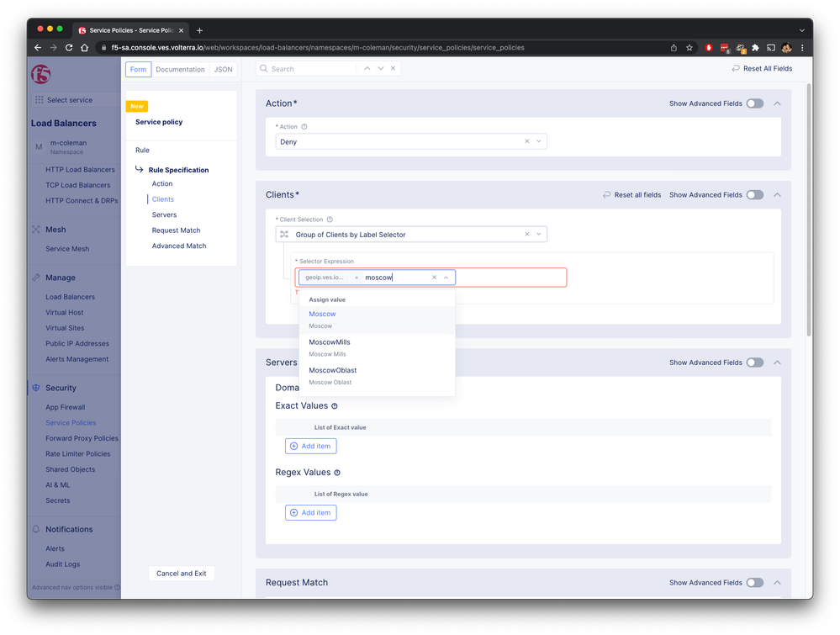Bookmark page with the star icon
This screenshot has height=635, width=840.
pos(689,48)
